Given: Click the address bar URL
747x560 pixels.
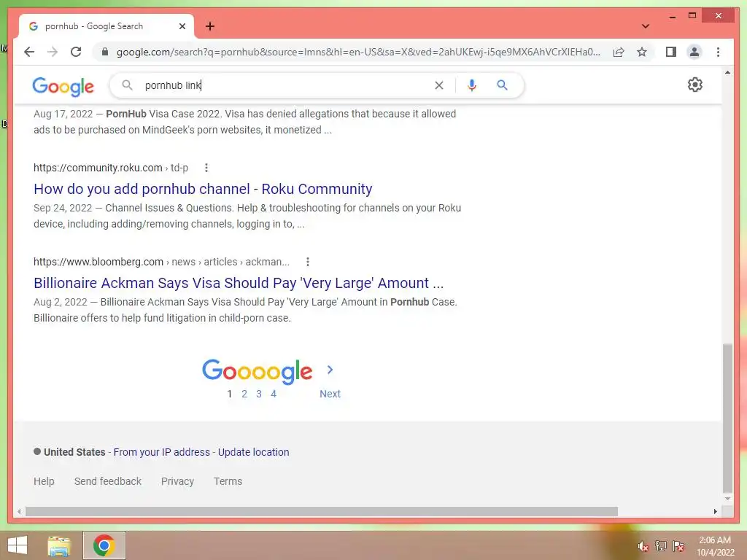Looking at the screenshot, I should [x=357, y=52].
